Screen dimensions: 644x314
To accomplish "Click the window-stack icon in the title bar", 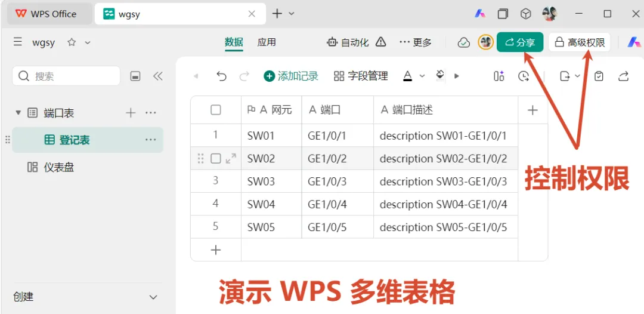I will point(503,14).
